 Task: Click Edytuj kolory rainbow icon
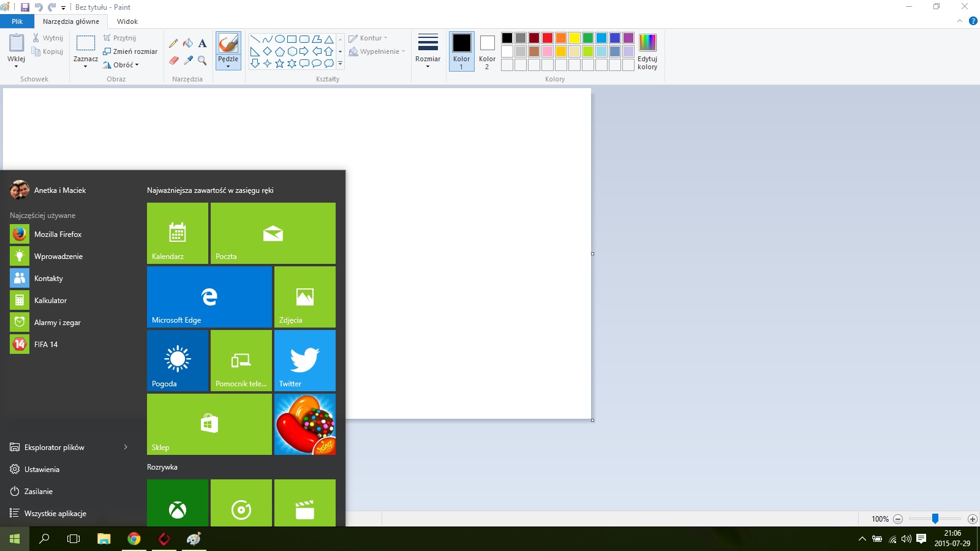[647, 43]
